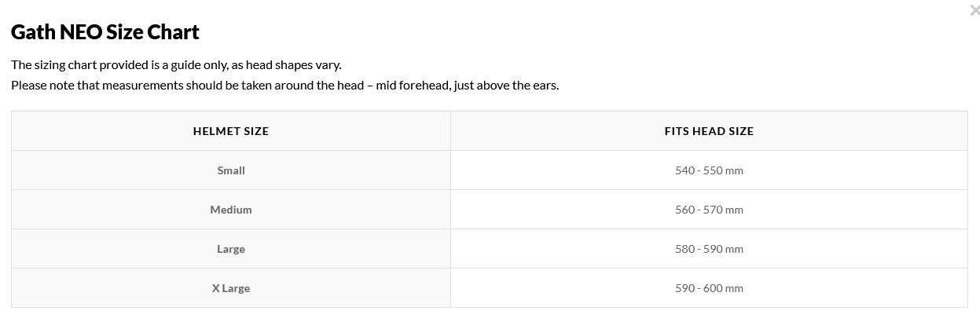The width and height of the screenshot is (980, 329).
Task: Click the sizing guide disclaimer sentence
Action: [x=176, y=64]
